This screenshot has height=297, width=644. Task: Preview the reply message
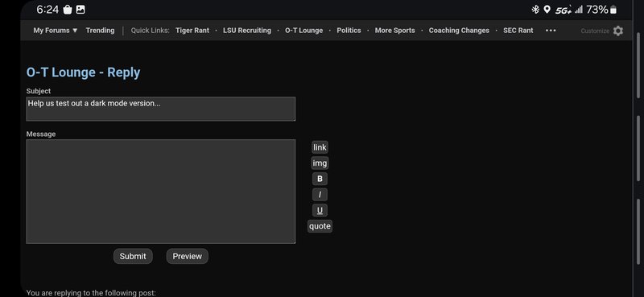pyautogui.click(x=188, y=256)
